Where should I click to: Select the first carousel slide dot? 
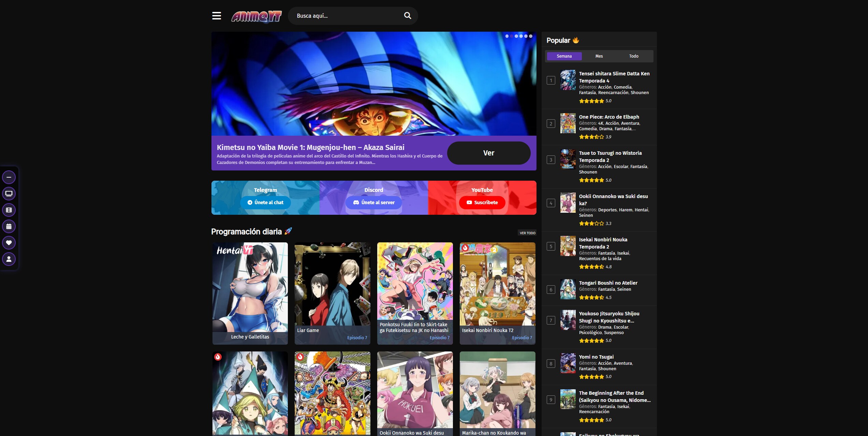point(507,36)
